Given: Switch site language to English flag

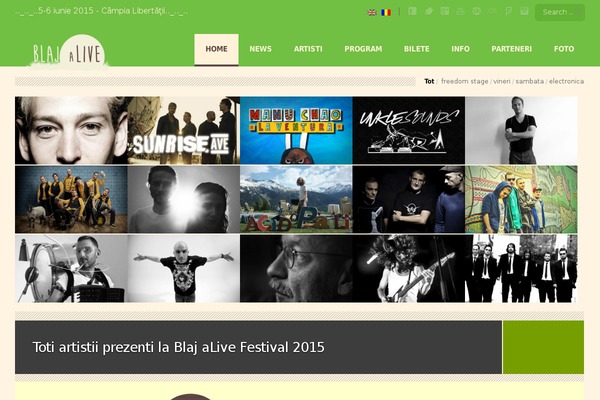Looking at the screenshot, I should 372,12.
